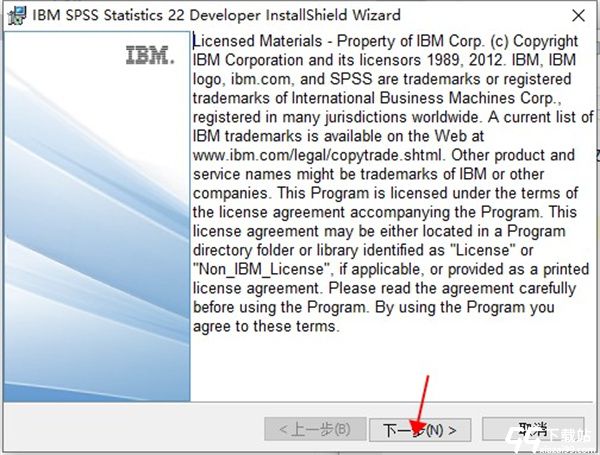This screenshot has height=455, width=600.
Task: Click the line 'agree to these terms.'
Action: pos(266,326)
